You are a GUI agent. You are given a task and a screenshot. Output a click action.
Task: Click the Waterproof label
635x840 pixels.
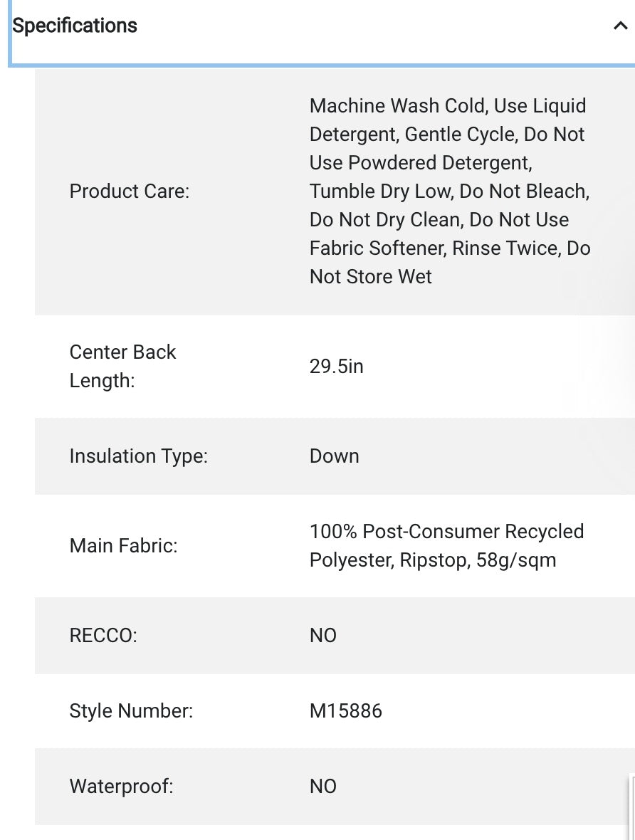pos(122,787)
